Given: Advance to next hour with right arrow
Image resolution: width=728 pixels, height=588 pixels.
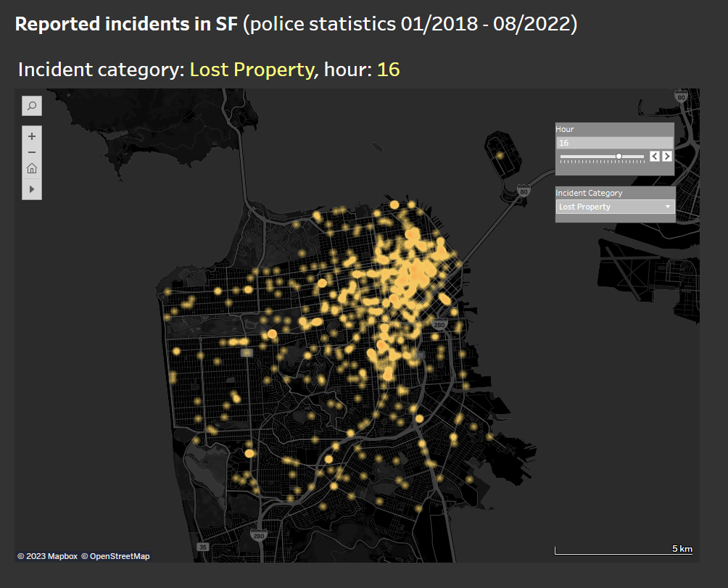Looking at the screenshot, I should click(x=666, y=156).
